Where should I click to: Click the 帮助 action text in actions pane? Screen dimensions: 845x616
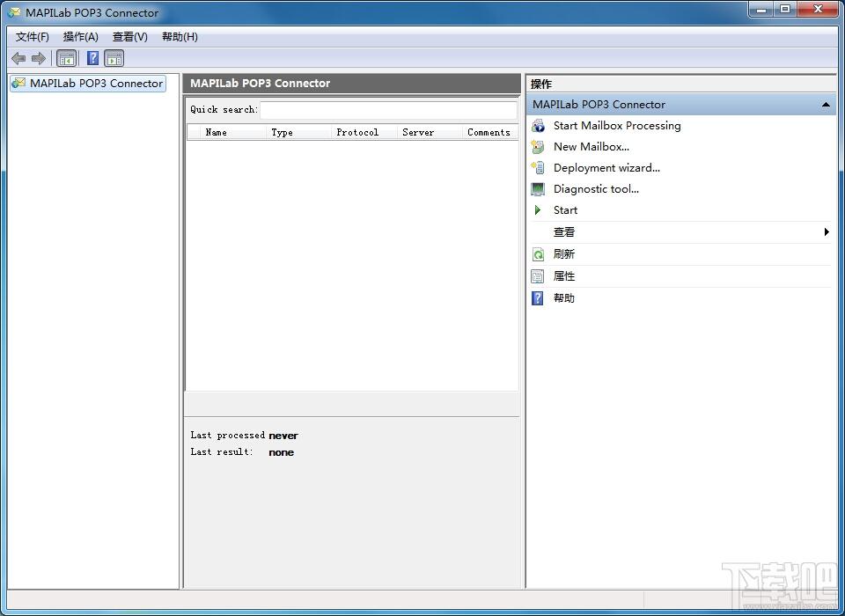point(563,298)
